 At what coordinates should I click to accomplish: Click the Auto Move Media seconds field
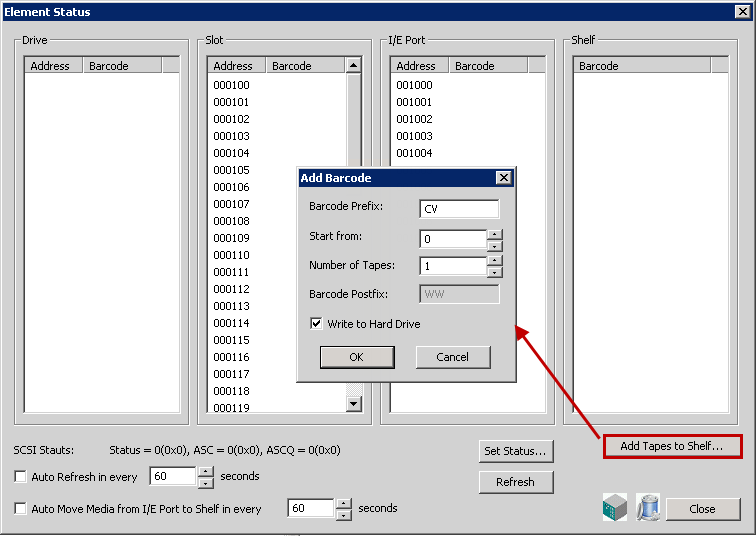click(311, 508)
